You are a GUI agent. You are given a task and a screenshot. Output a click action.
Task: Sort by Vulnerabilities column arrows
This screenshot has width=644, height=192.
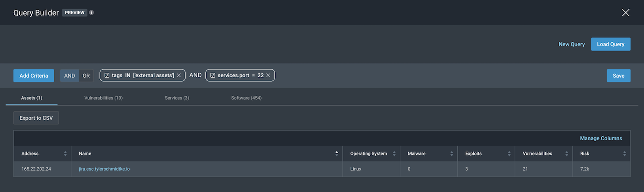[567, 154]
